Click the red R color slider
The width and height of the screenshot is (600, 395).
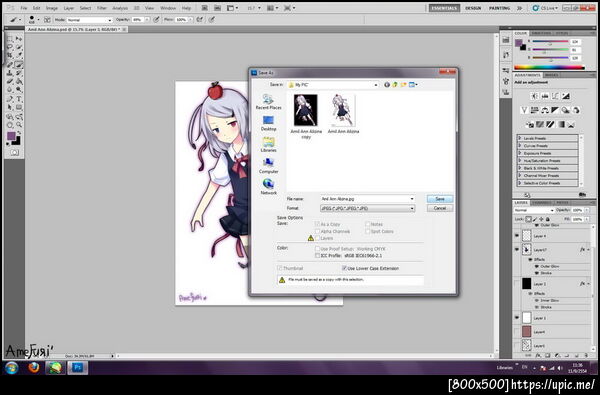(550, 41)
